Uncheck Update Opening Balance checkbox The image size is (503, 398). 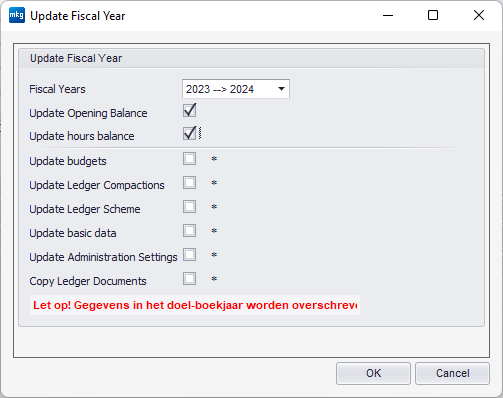189,111
